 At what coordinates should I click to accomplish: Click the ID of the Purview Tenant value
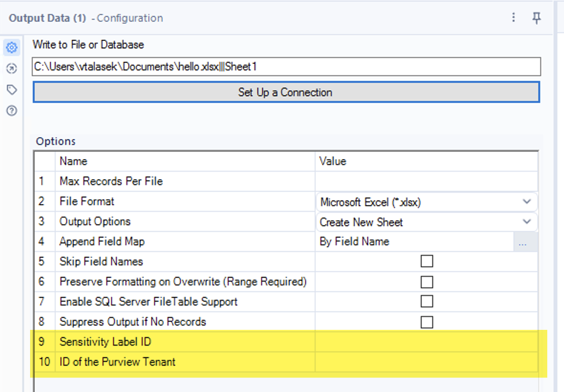click(425, 362)
